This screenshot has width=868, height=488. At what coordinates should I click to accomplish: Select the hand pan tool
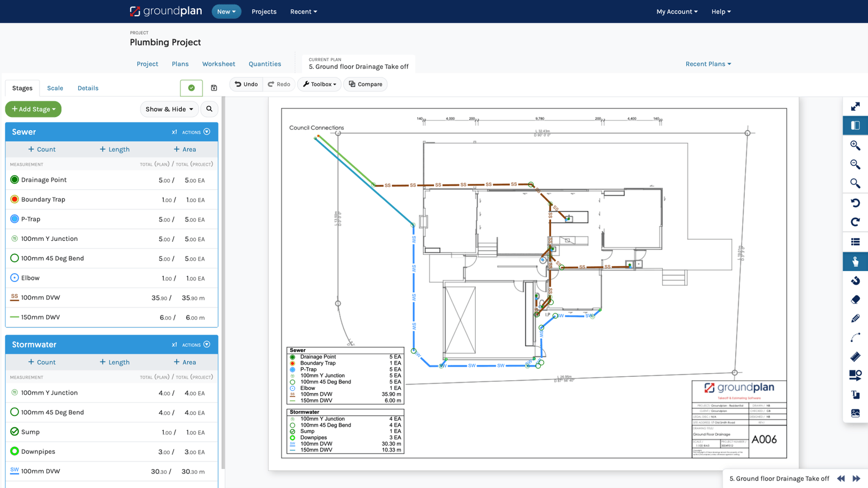855,261
